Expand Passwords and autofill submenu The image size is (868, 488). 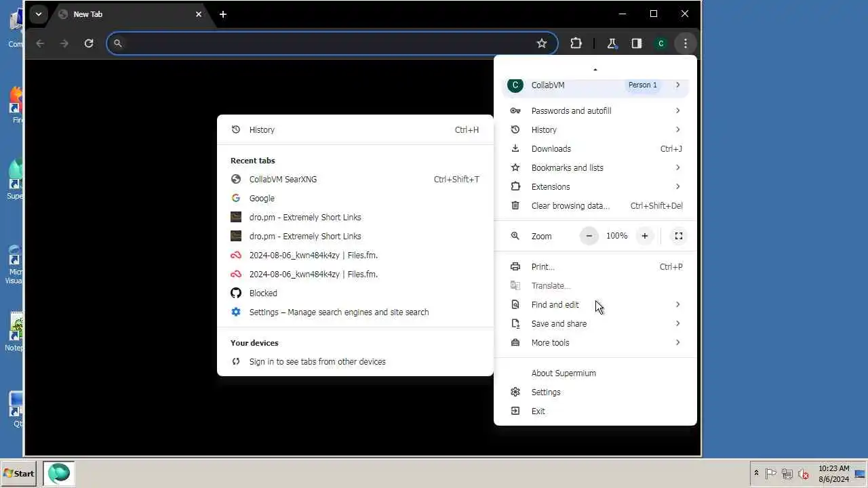click(595, 110)
